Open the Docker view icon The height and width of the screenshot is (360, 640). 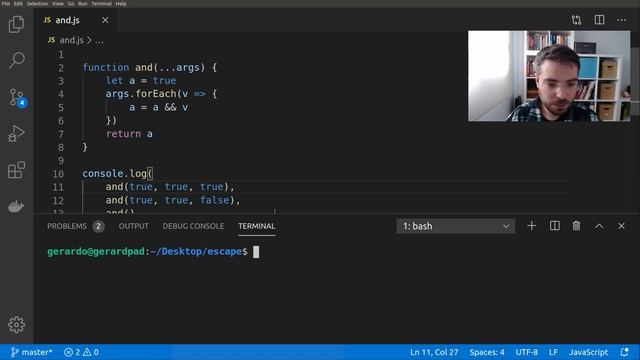coord(16,206)
